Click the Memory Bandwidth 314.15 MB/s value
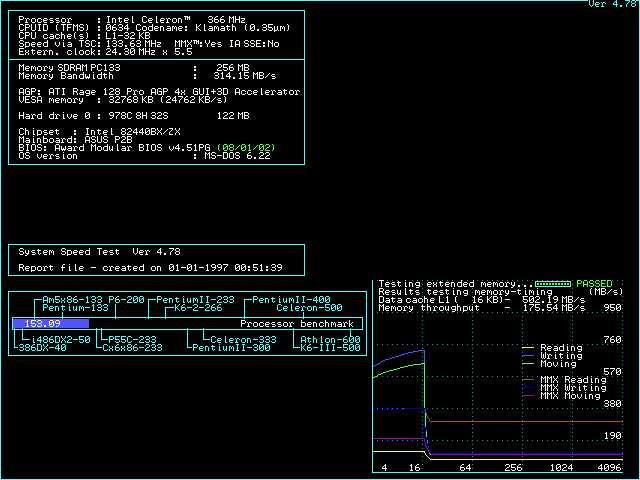 [x=244, y=76]
